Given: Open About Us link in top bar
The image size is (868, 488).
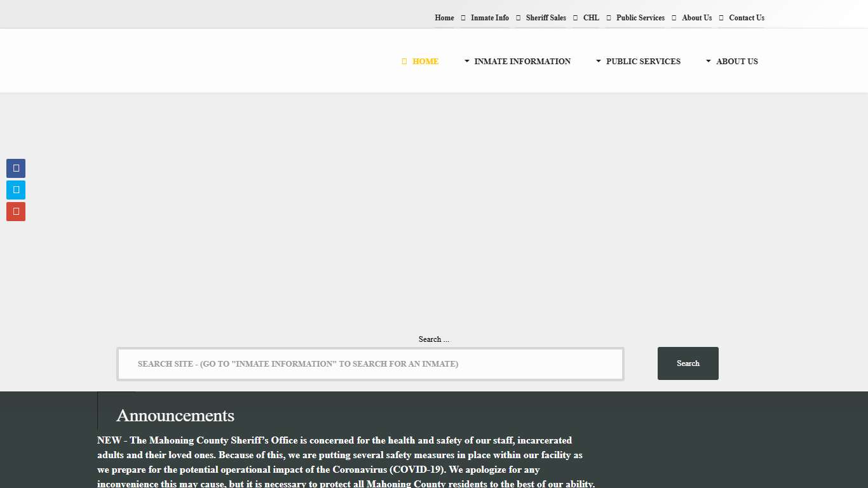Looking at the screenshot, I should [x=697, y=18].
